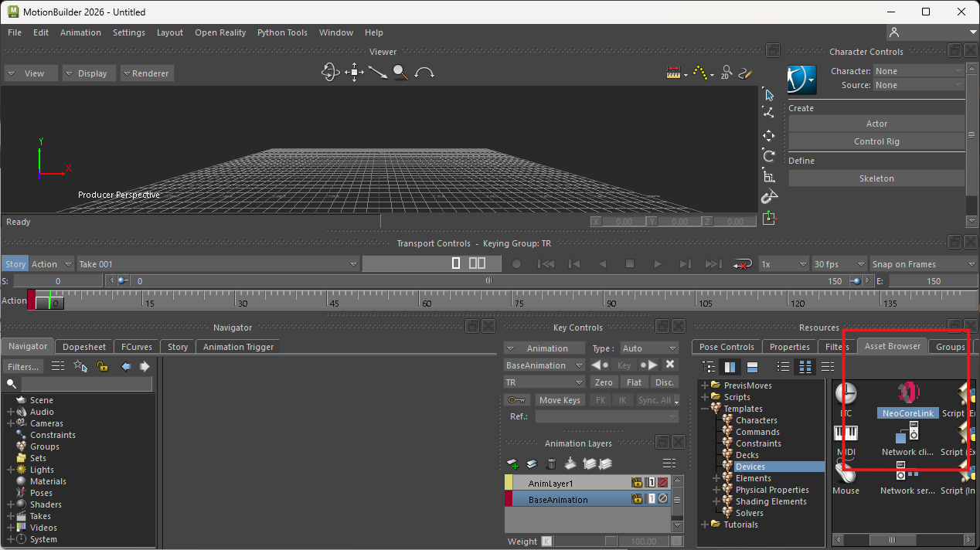Choose the Scale tool in the Viewer sidebar
The width and height of the screenshot is (980, 550).
coord(768,177)
